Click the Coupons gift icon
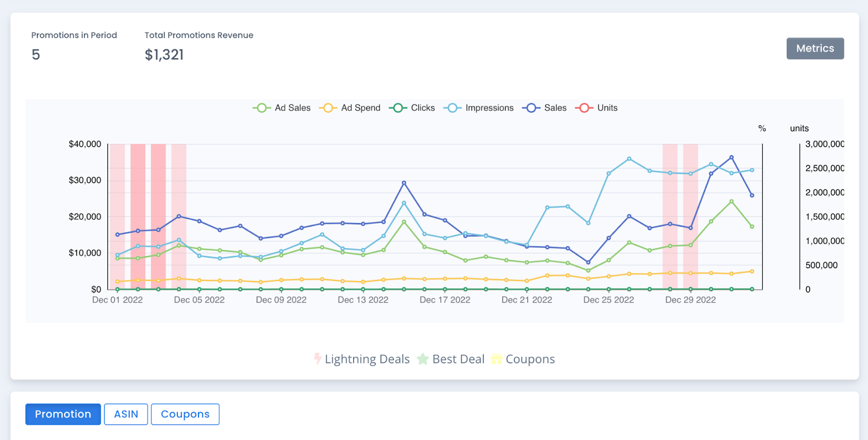 (496, 359)
